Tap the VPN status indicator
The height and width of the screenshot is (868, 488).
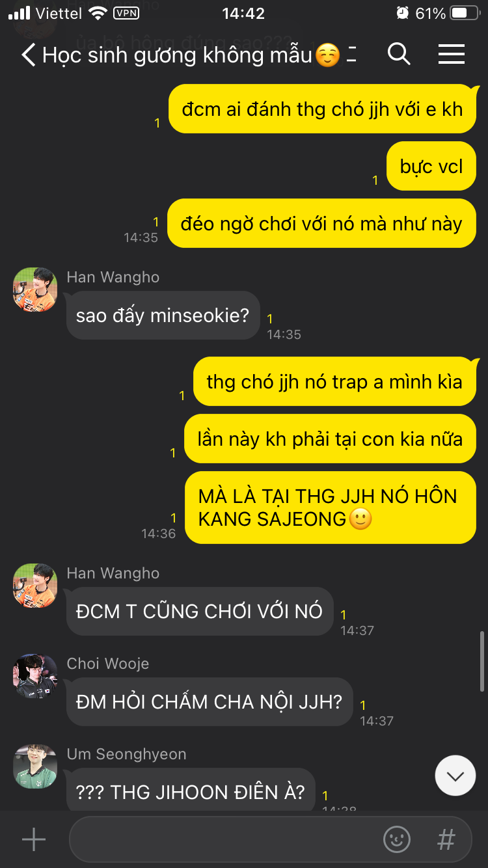pos(126,13)
